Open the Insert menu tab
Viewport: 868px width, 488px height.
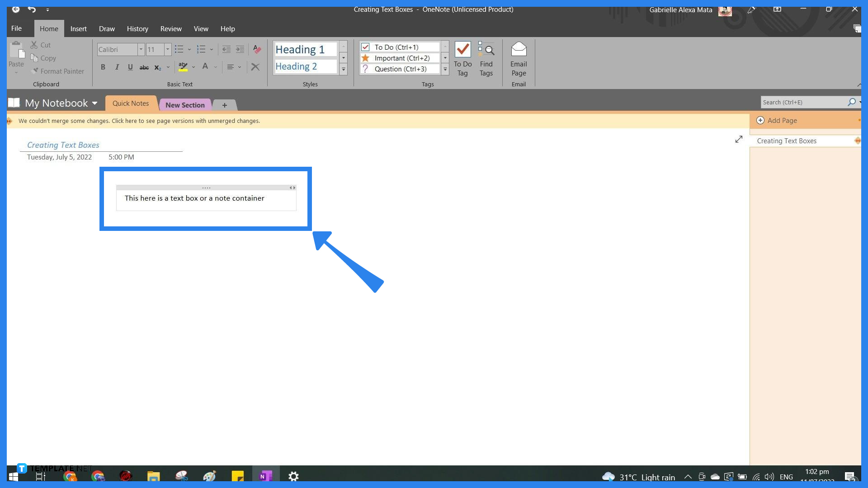tap(78, 28)
